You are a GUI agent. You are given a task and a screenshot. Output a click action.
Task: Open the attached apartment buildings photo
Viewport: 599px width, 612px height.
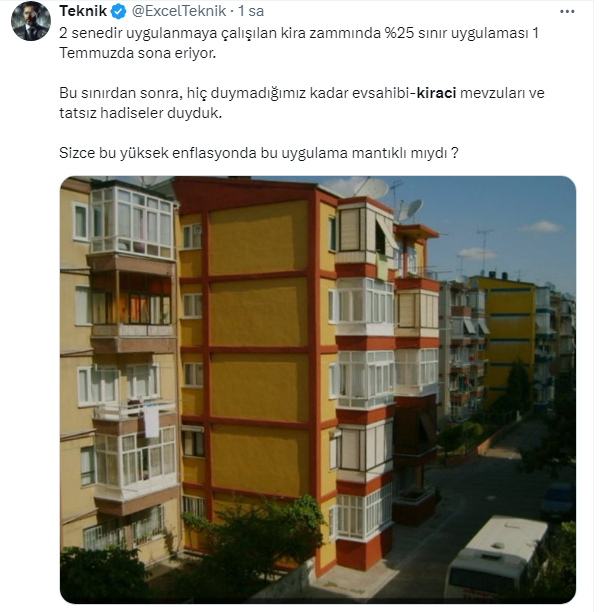[x=318, y=390]
